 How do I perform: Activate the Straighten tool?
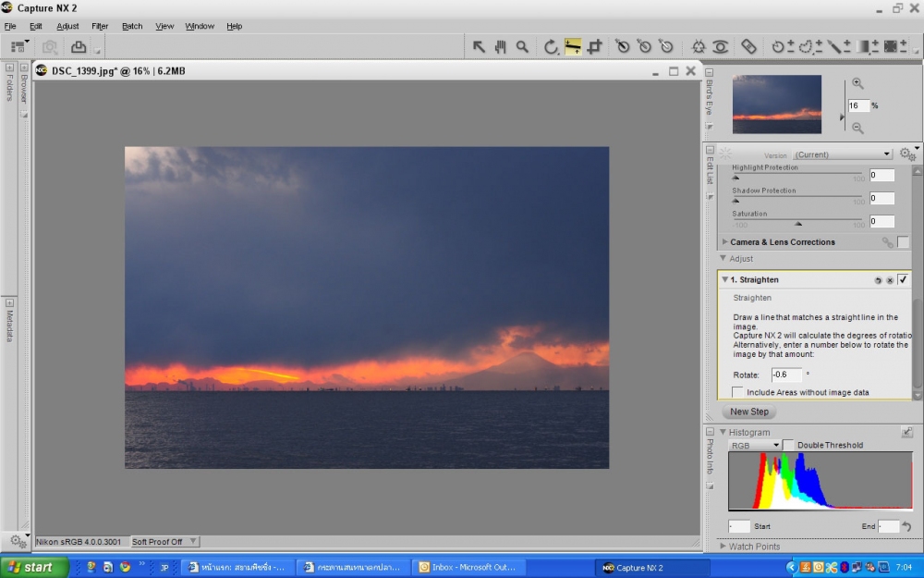coord(572,46)
